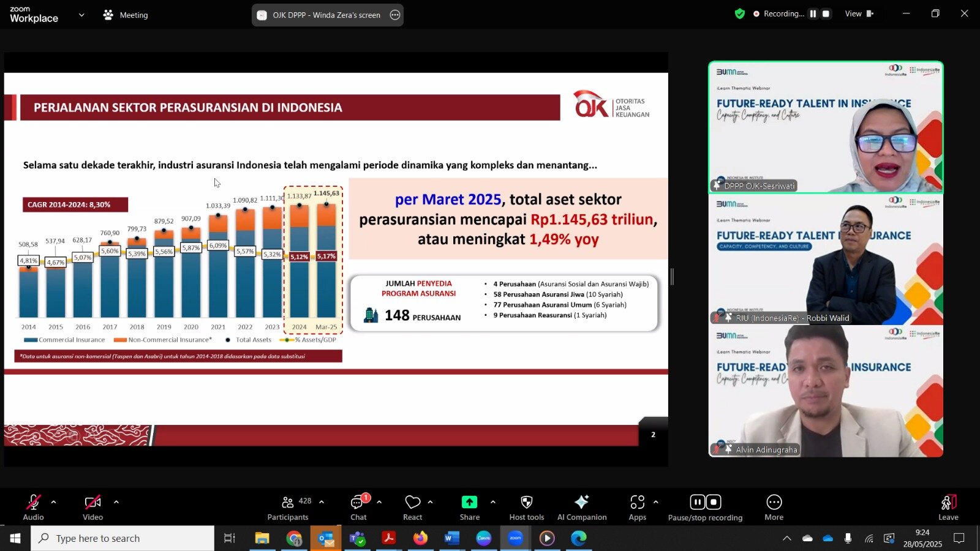Image resolution: width=980 pixels, height=551 pixels.
Task: Expand audio options arrow next to Audio
Action: [54, 502]
